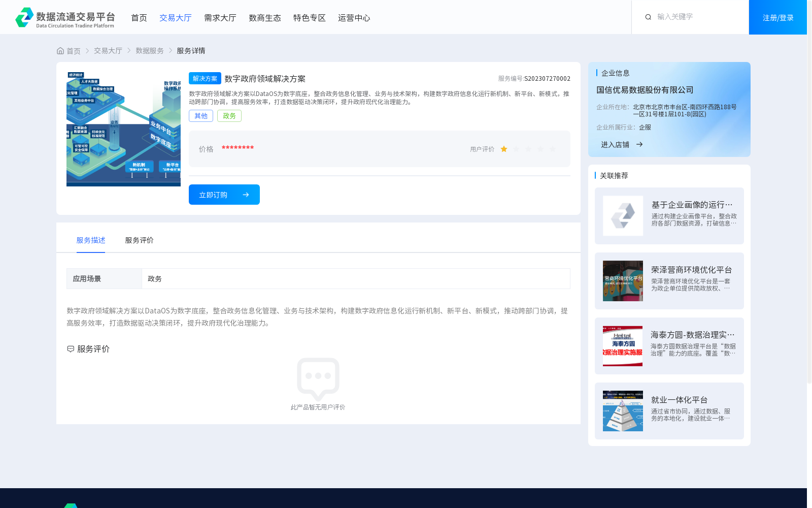Click the empty-reviews speech bubble icon
812x508 pixels.
coord(318,378)
